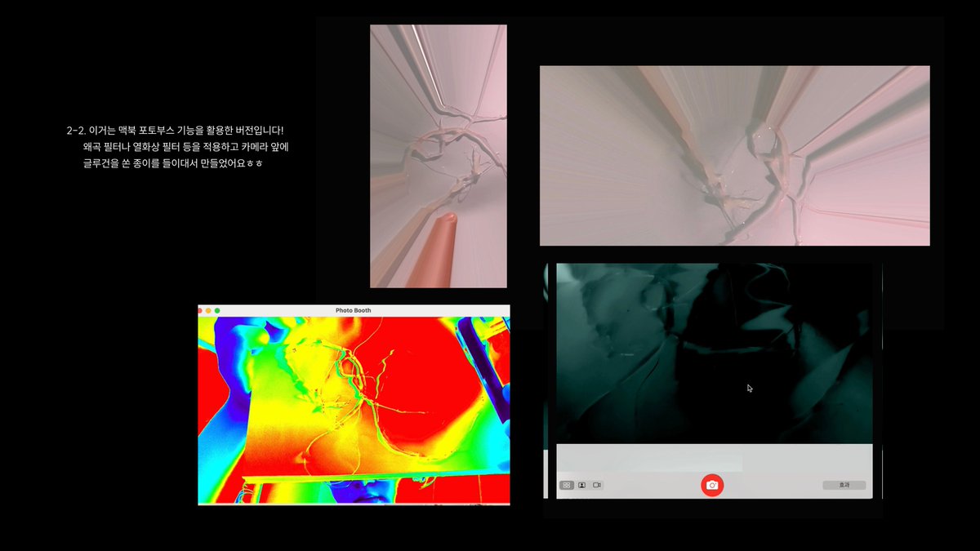Screen dimensions: 980x551
Task: Open the 효과 effects button
Action: click(x=844, y=485)
